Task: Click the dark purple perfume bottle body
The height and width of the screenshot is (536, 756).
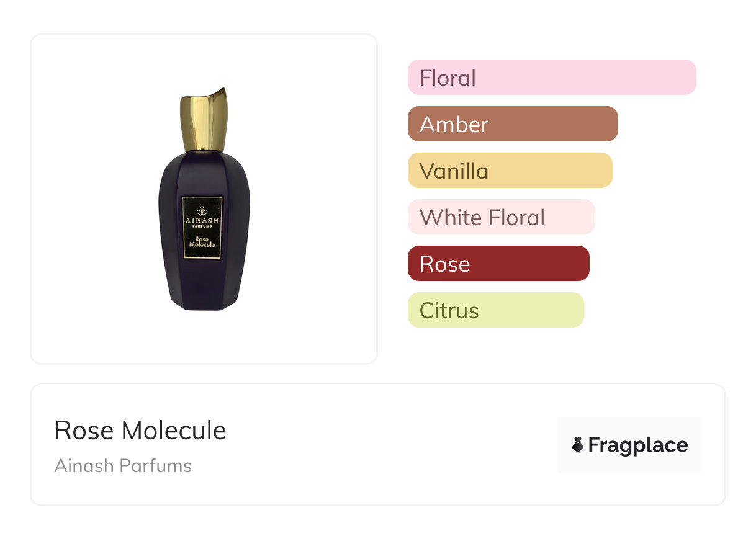Action: coord(180,279)
